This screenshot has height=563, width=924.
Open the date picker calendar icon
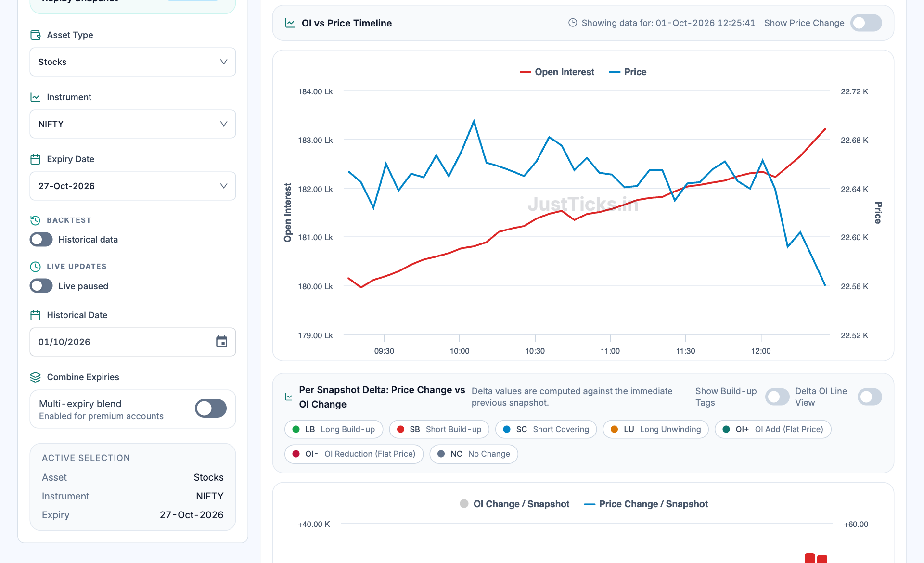221,342
